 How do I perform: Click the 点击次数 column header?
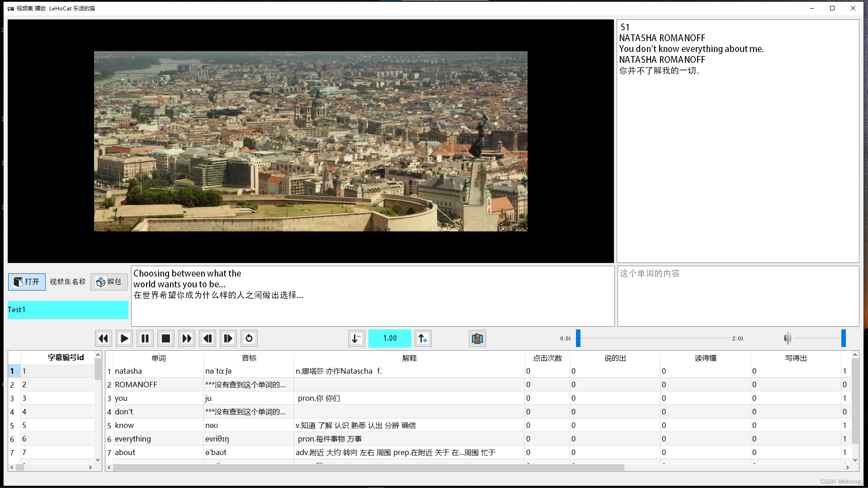(x=547, y=358)
